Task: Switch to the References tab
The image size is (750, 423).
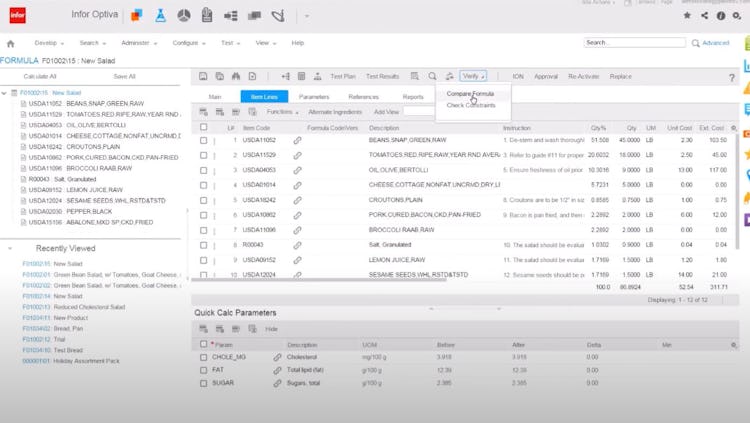Action: 364,97
